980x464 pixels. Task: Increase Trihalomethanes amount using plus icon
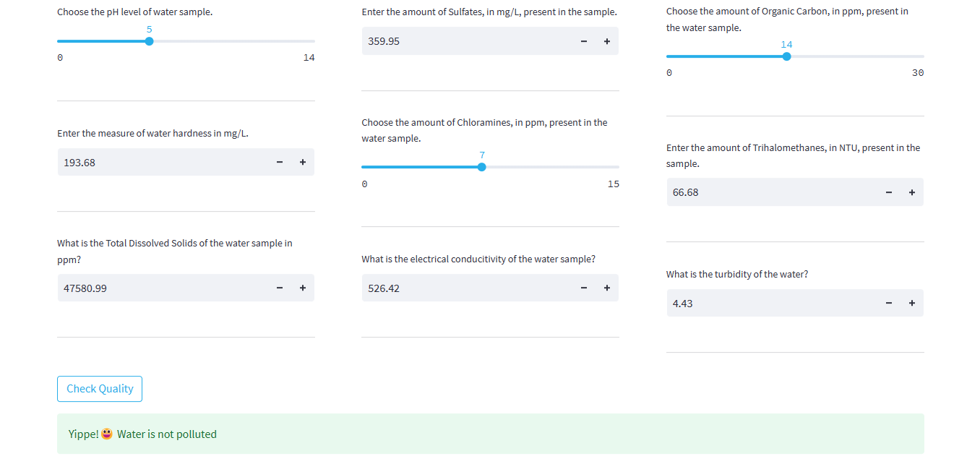click(x=912, y=192)
